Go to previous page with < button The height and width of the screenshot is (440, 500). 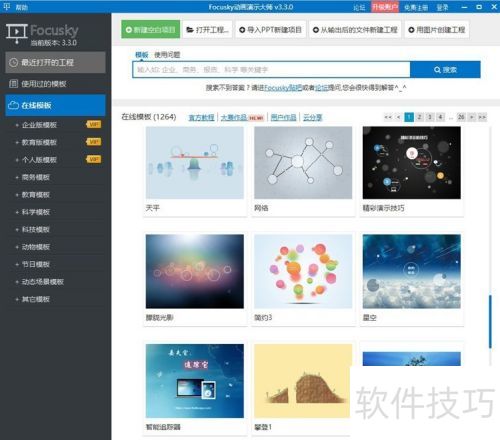click(x=398, y=117)
